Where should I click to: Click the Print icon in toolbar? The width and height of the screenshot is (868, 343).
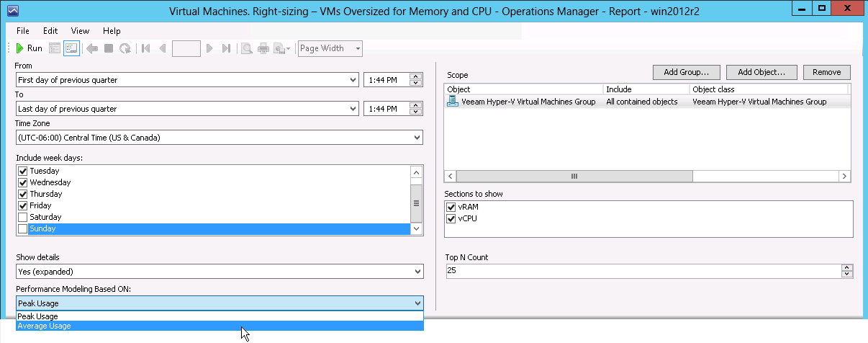(x=263, y=48)
